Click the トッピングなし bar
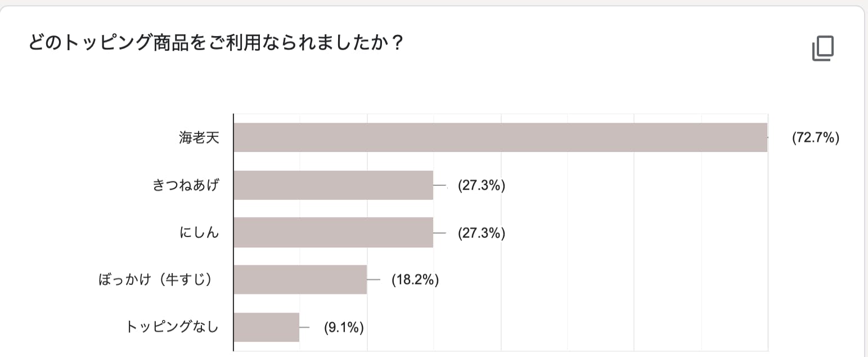868x357 pixels. click(x=267, y=327)
